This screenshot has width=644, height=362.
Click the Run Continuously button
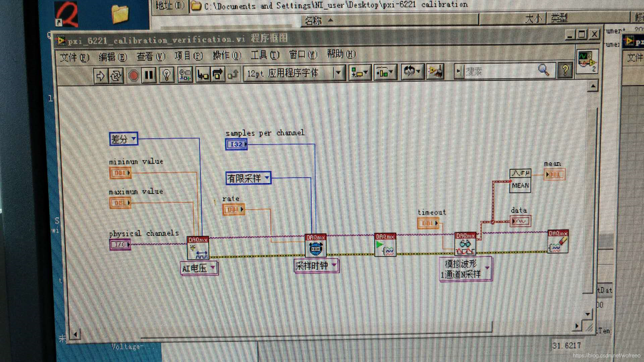coord(116,76)
